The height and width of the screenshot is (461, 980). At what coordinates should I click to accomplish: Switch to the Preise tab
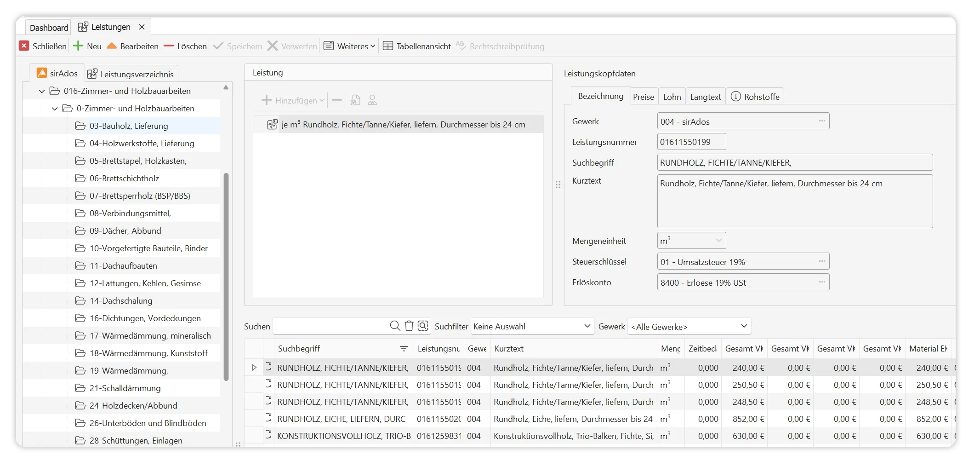pyautogui.click(x=643, y=97)
